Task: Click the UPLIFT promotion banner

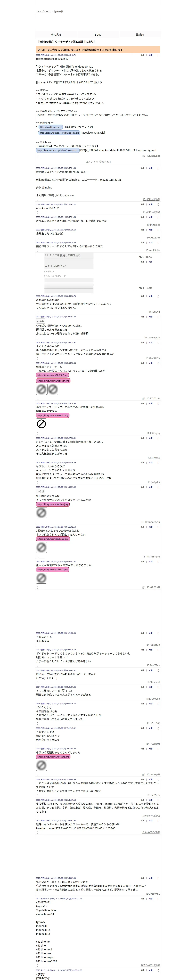Action: point(98,50)
